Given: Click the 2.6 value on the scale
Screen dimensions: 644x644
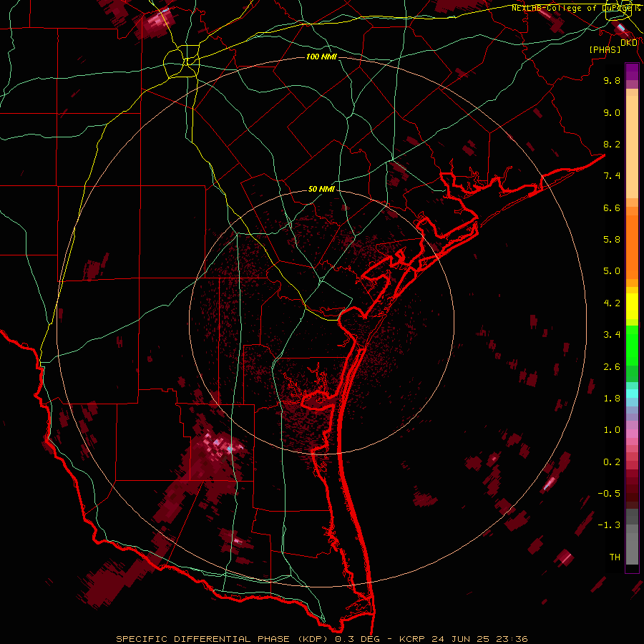Looking at the screenshot, I should pos(612,367).
